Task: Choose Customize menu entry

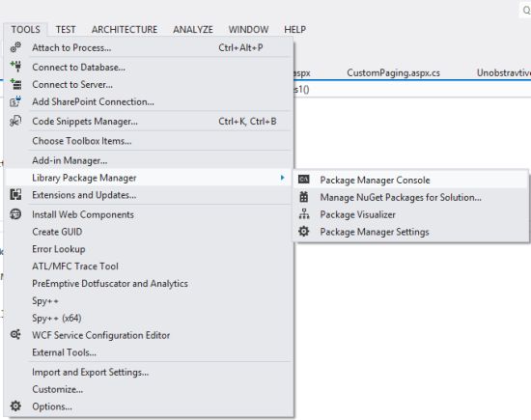Action: (149, 389)
